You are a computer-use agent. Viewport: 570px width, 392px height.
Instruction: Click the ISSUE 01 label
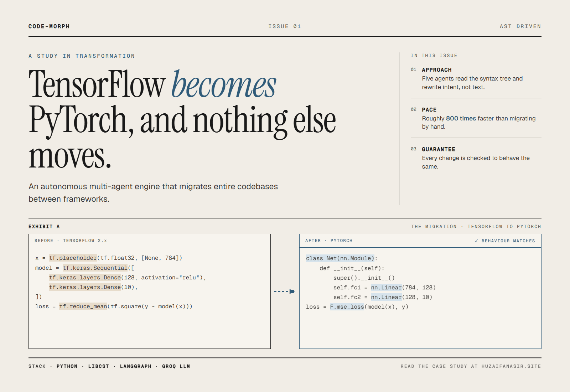285,26
